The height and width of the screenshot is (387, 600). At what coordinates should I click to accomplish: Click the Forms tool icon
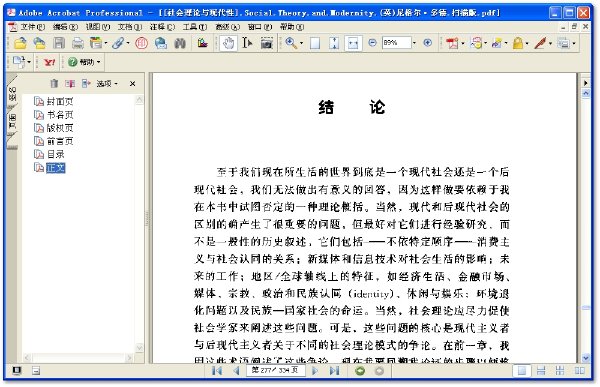563,43
